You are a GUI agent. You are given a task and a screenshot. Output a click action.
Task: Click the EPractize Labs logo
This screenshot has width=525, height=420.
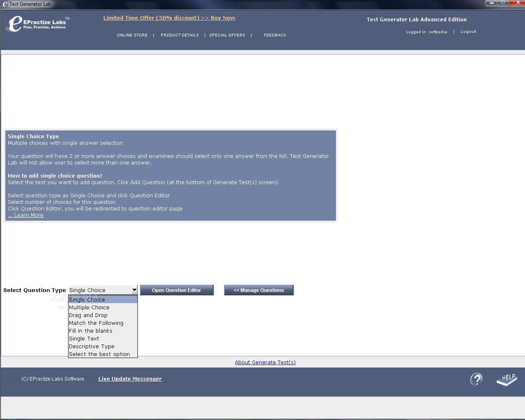pyautogui.click(x=37, y=24)
